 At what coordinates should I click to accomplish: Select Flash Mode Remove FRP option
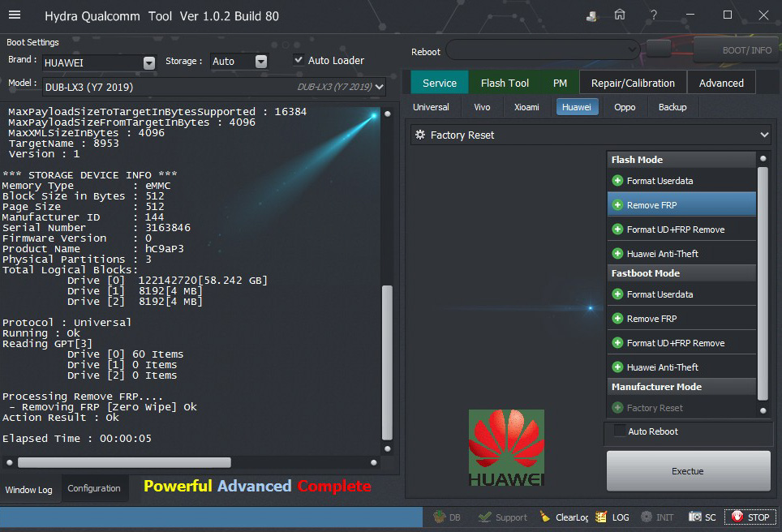[681, 205]
